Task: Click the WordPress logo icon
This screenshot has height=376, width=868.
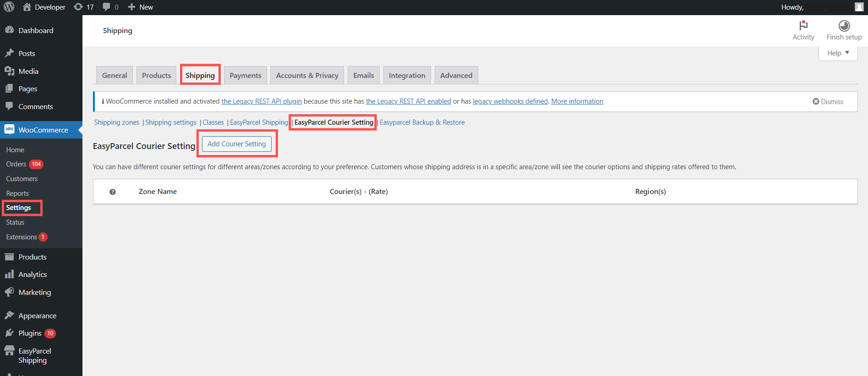Action: click(9, 7)
